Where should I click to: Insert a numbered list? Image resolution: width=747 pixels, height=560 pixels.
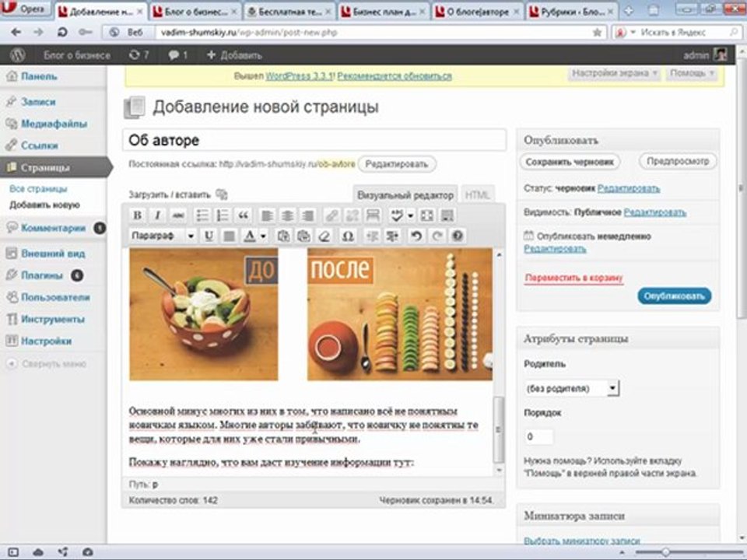click(223, 215)
